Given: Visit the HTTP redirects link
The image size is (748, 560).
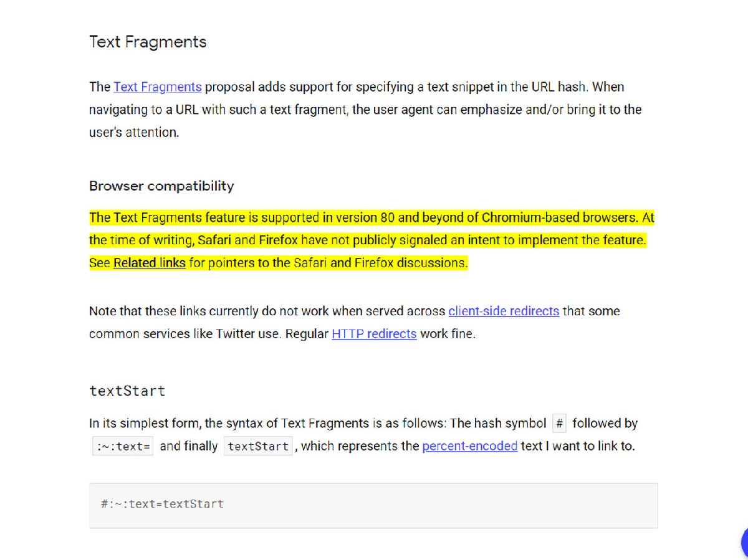Looking at the screenshot, I should [x=374, y=334].
